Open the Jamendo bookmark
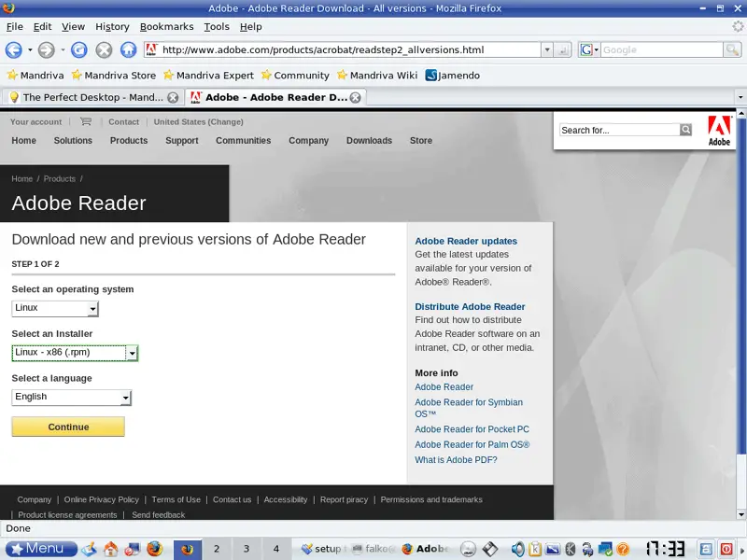Screen dimensions: 747x560 [x=453, y=76]
